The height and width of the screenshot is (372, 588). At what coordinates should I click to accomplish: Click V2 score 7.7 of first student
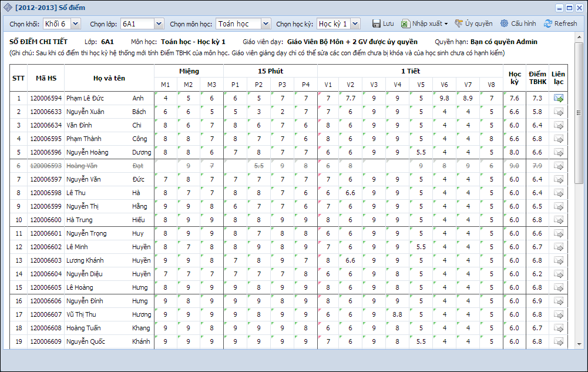pyautogui.click(x=351, y=98)
